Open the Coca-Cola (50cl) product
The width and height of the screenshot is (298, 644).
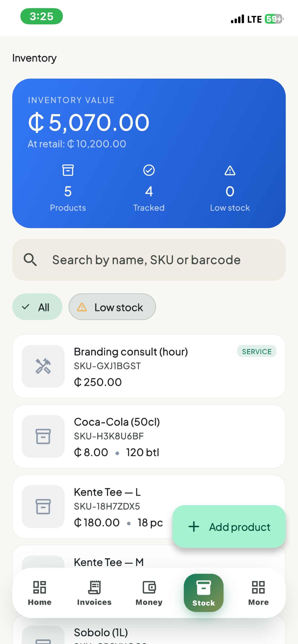point(149,437)
